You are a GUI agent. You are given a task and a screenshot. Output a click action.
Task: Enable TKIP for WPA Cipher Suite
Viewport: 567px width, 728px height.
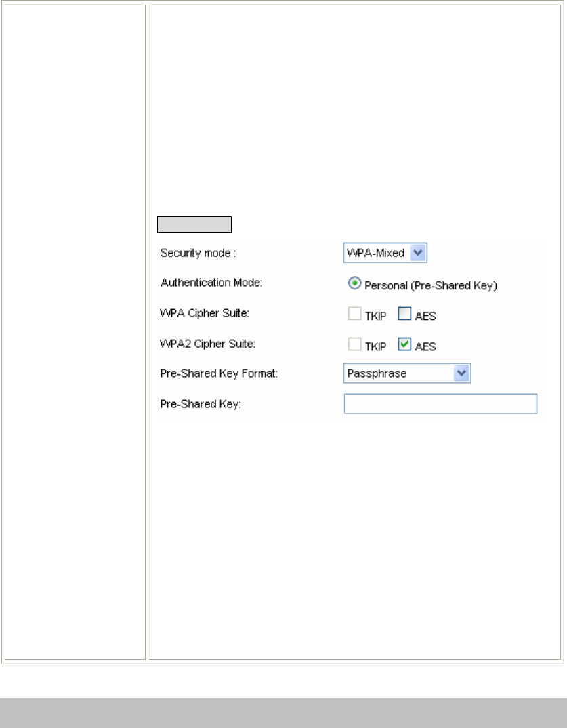click(354, 314)
